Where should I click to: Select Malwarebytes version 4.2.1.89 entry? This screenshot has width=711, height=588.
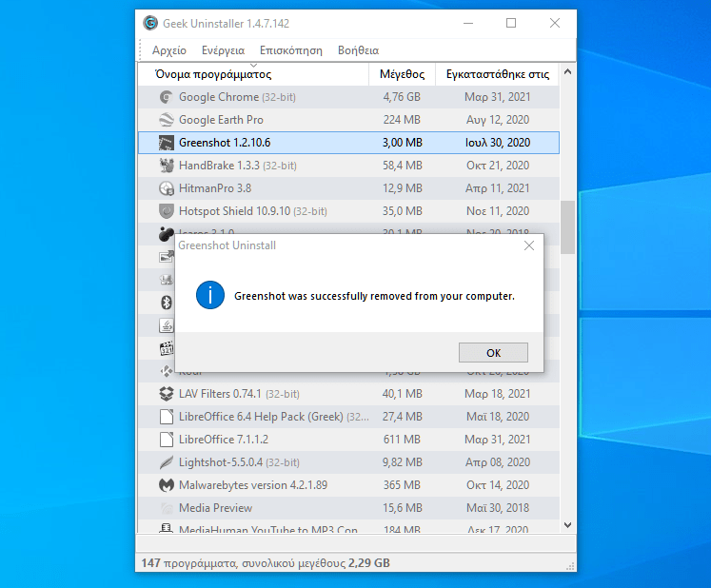(x=348, y=485)
